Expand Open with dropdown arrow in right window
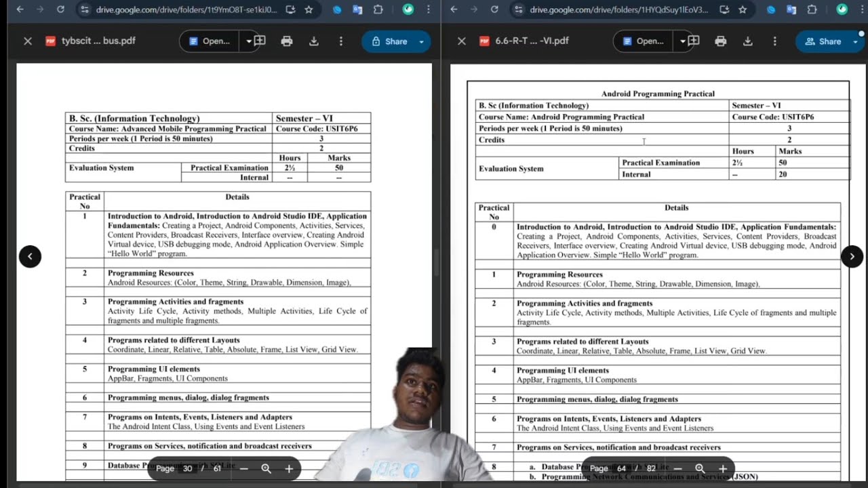 pyautogui.click(x=682, y=41)
